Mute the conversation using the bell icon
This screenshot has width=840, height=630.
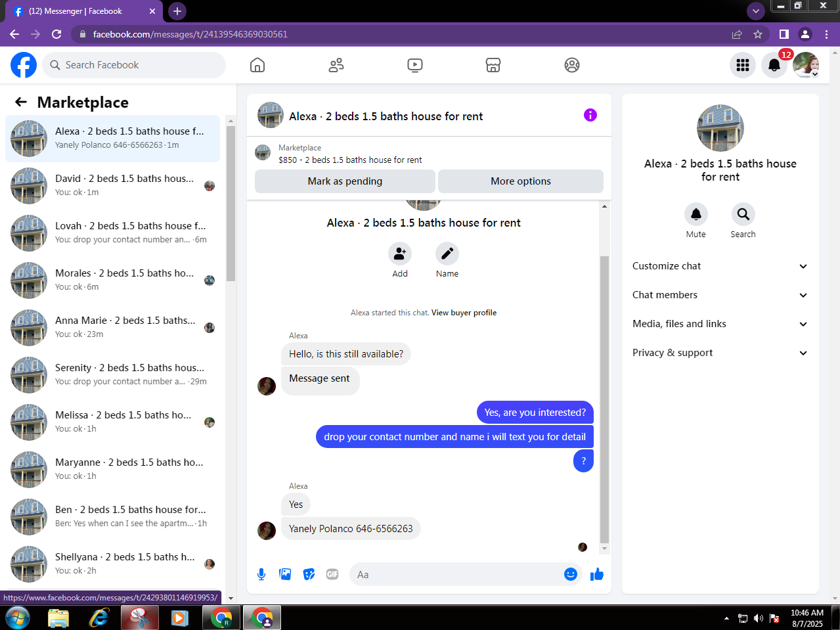696,214
